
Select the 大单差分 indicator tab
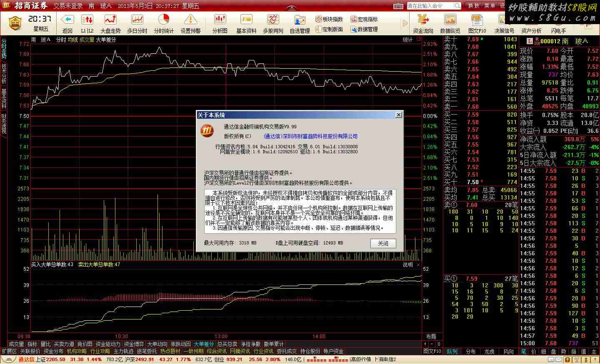pyautogui.click(x=204, y=344)
